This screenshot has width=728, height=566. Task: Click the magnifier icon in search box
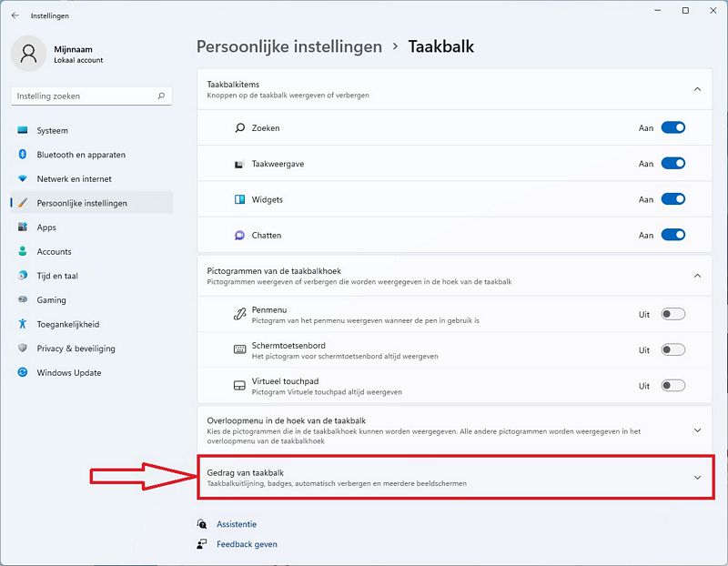click(161, 96)
